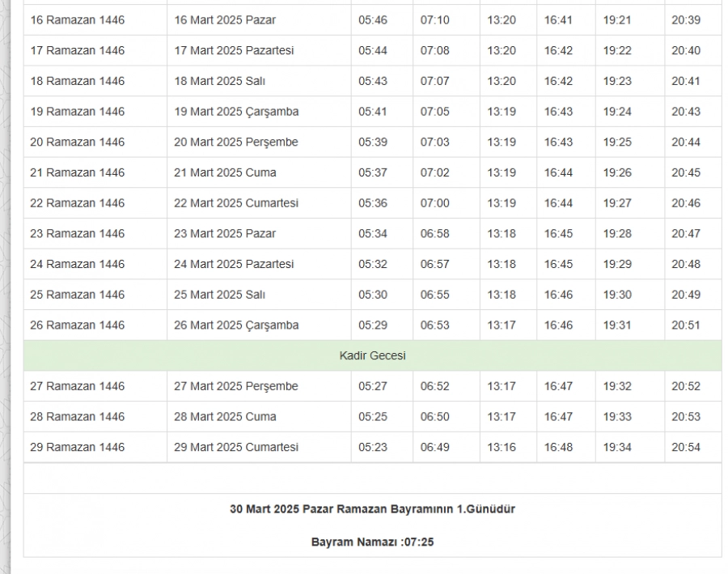728x574 pixels.
Task: Click 19:31 time in 26 Mart row
Action: pos(617,325)
